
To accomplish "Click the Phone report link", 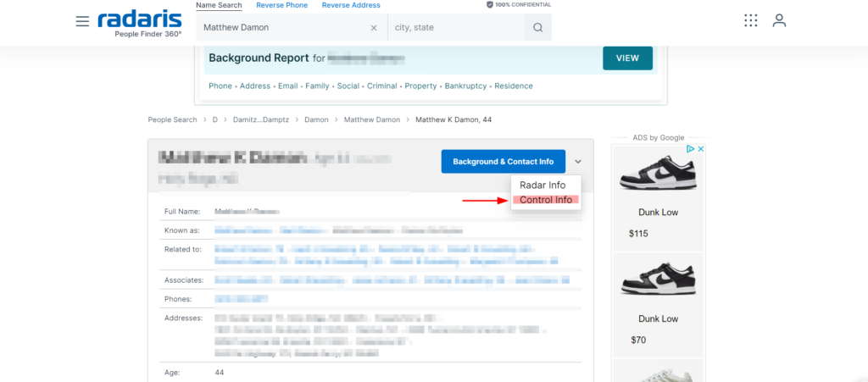I will coord(220,86).
